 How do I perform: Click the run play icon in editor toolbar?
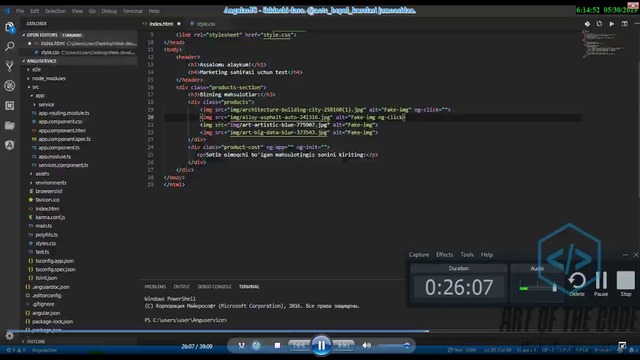(611, 24)
